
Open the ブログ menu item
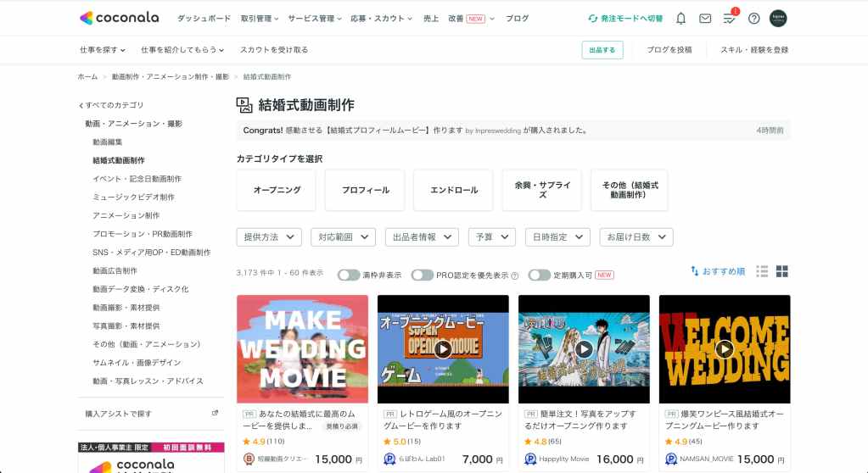517,18
